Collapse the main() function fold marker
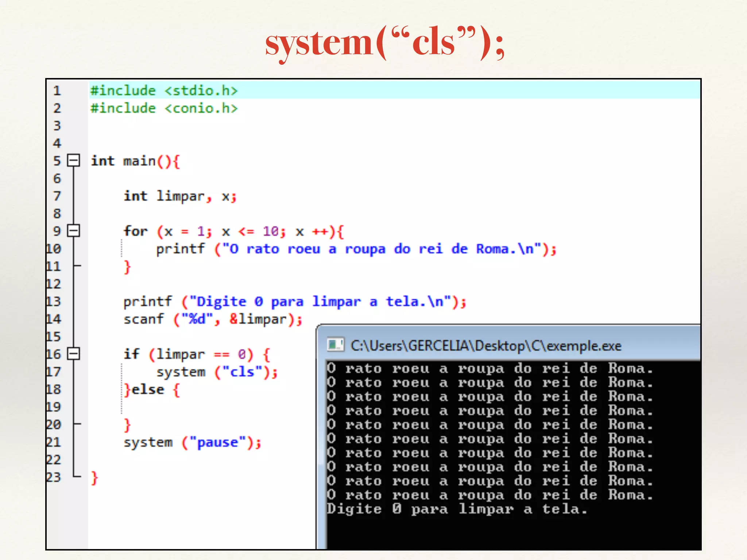 74,160
